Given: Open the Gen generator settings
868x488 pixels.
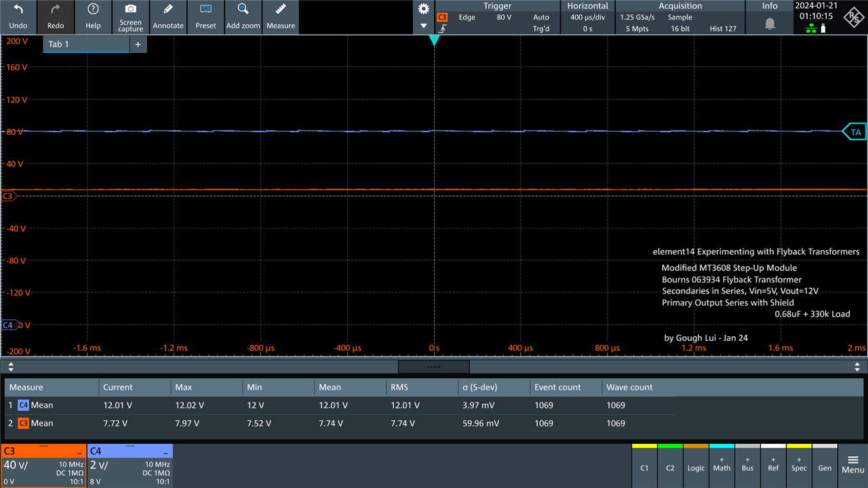Looking at the screenshot, I should [x=825, y=466].
